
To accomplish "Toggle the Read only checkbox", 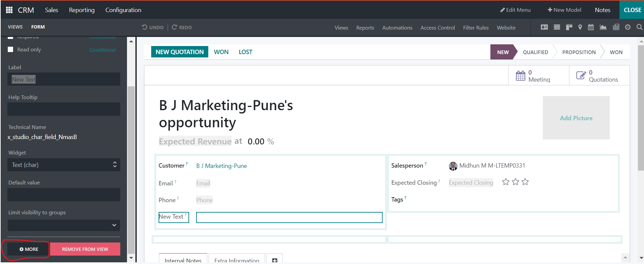I will click(x=11, y=49).
